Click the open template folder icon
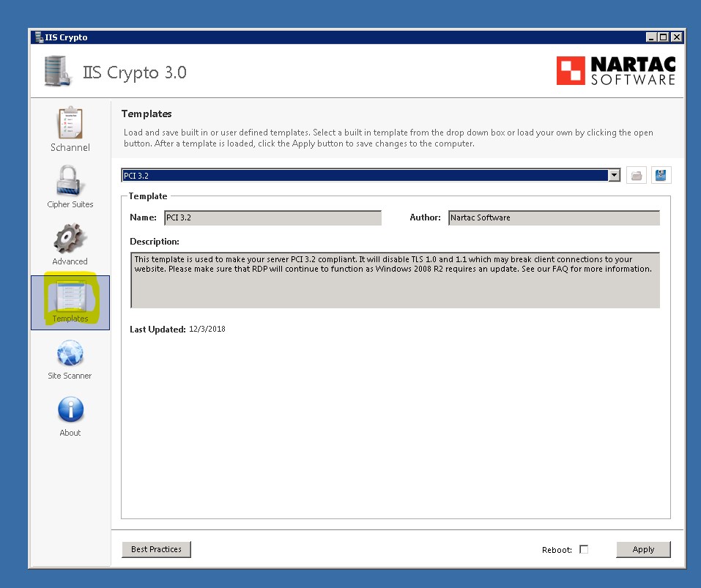This screenshot has height=588, width=701. point(636,176)
